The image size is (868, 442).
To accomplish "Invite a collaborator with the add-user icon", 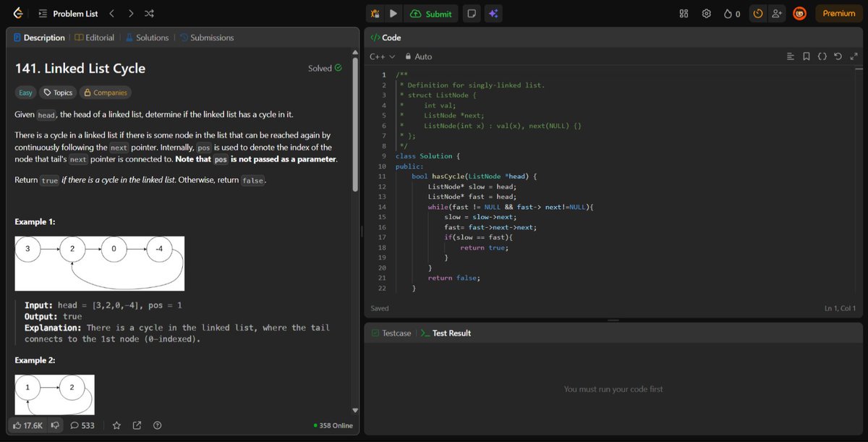I will 777,13.
